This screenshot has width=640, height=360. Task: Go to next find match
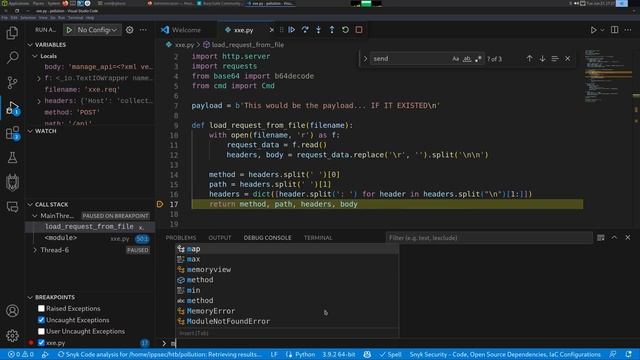pos(542,59)
